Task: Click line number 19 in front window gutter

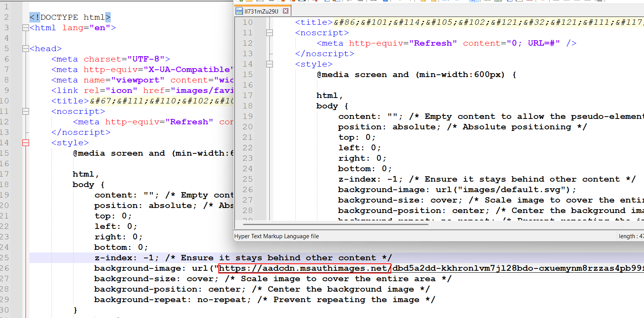Action: (x=248, y=117)
